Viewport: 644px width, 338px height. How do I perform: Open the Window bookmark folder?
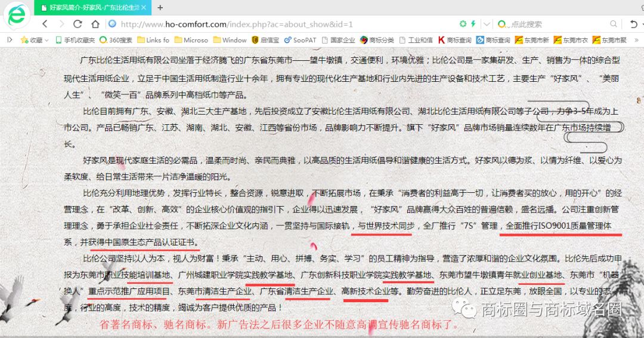tap(230, 40)
